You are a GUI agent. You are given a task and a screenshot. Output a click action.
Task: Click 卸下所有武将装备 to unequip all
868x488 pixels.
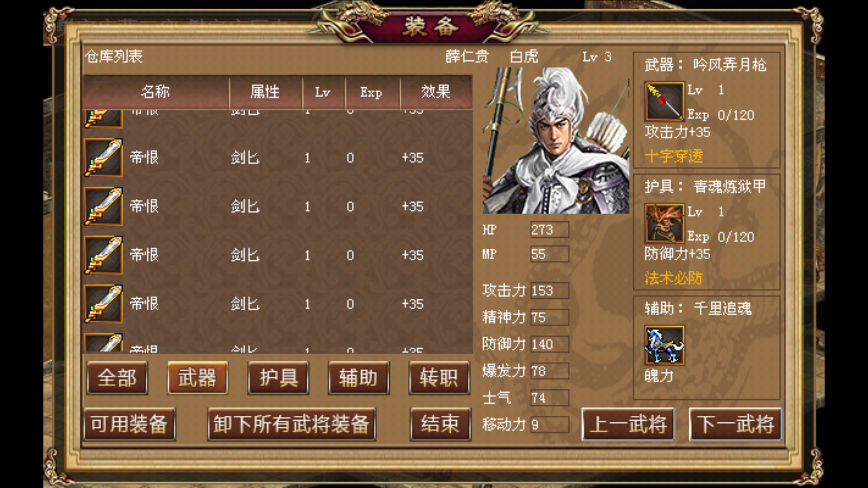292,424
